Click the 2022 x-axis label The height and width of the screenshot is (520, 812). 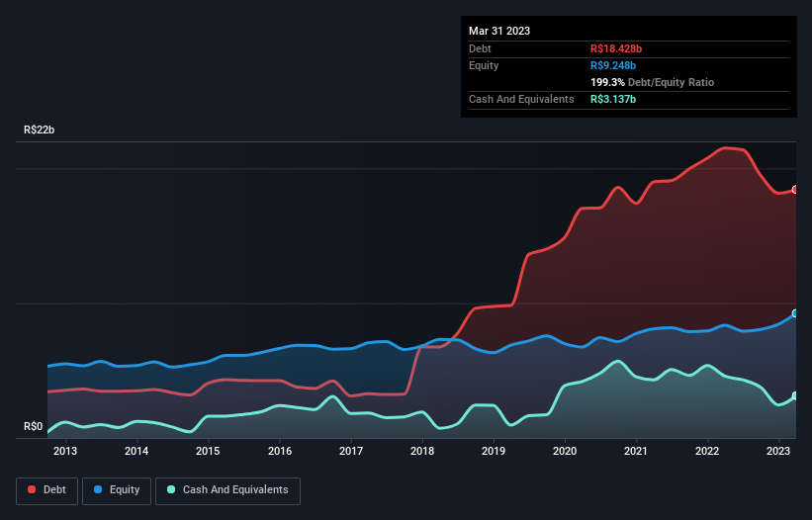707,451
